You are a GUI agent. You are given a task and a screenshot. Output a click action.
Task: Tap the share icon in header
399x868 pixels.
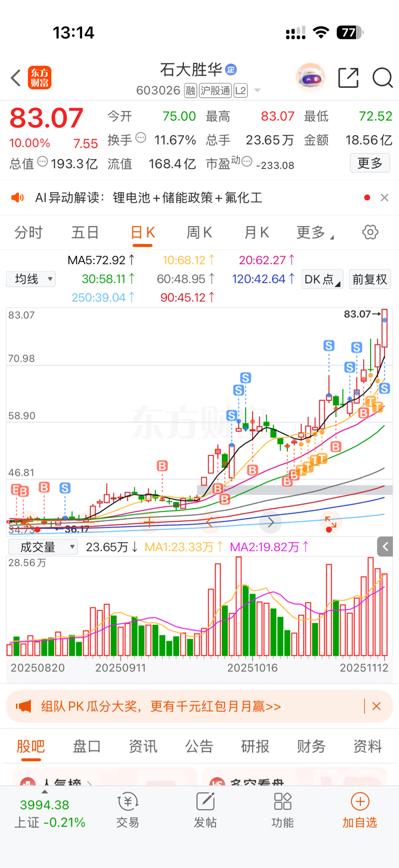[348, 78]
